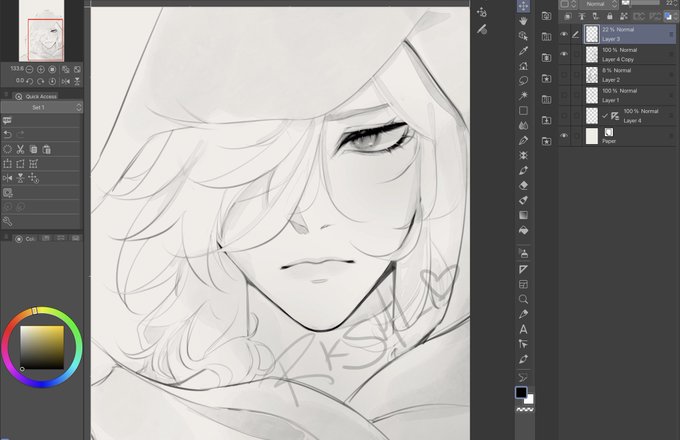The image size is (680, 440).
Task: Click the free transform icon in Quick Access
Action: click(x=20, y=164)
